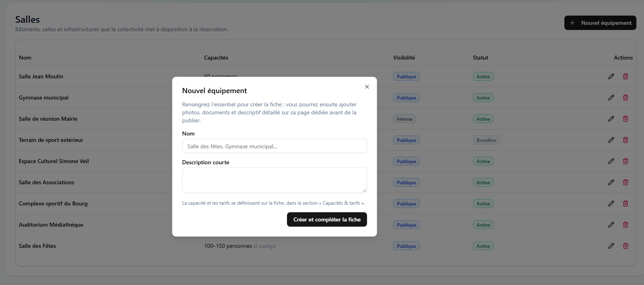The width and height of the screenshot is (644, 285).
Task: Click the Visibilité column header
Action: coord(404,58)
